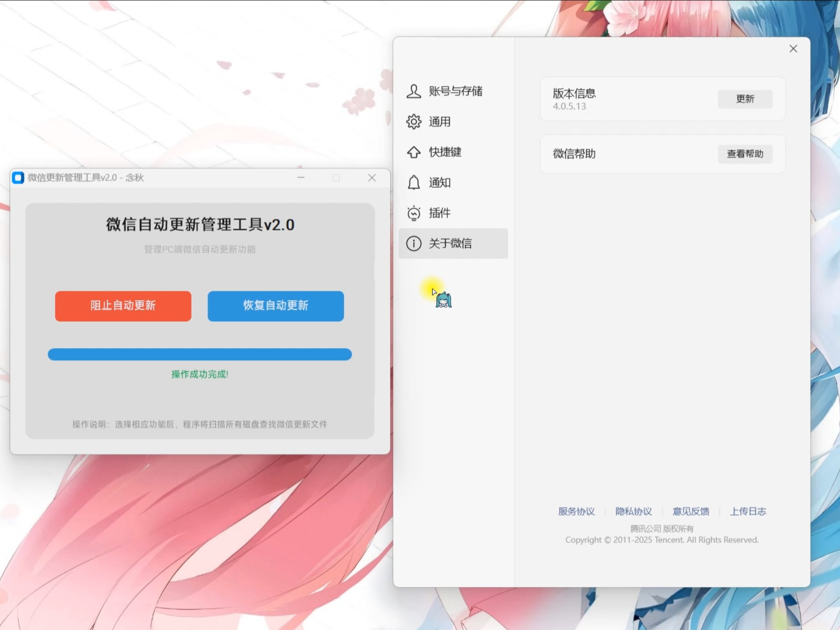Click version number 4.0.5.13 text

tap(569, 106)
